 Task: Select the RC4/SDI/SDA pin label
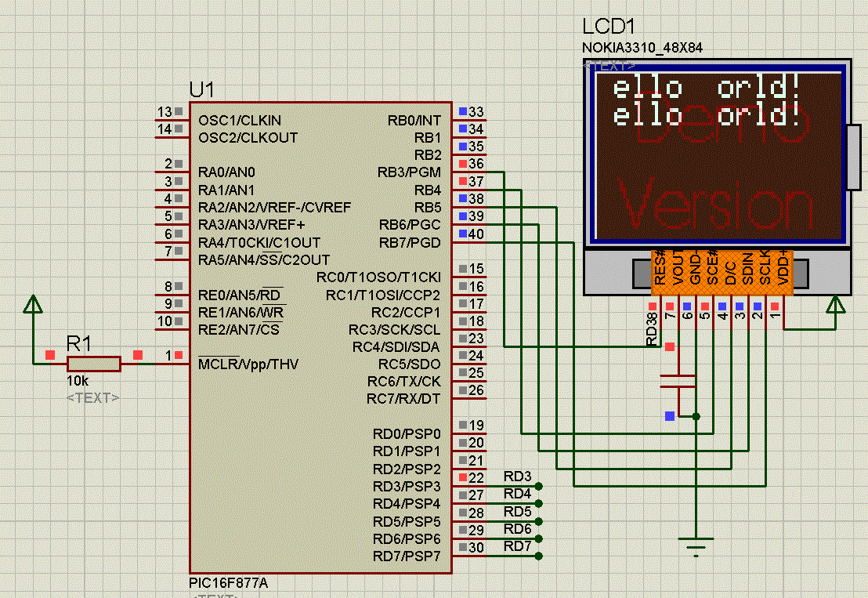(x=396, y=347)
